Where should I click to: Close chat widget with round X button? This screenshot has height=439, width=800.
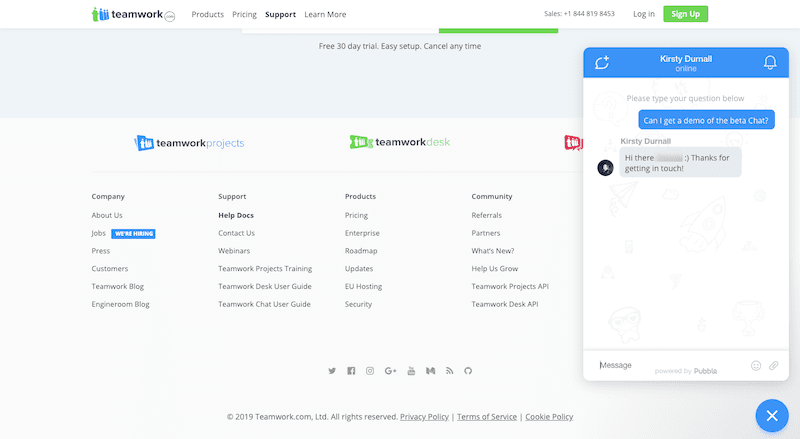(772, 416)
